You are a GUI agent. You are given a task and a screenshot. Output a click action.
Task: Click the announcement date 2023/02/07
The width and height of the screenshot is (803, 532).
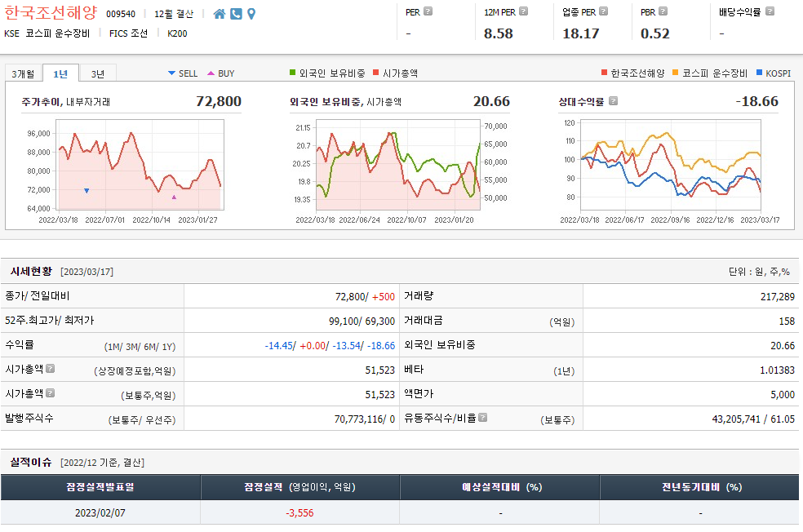(x=100, y=512)
